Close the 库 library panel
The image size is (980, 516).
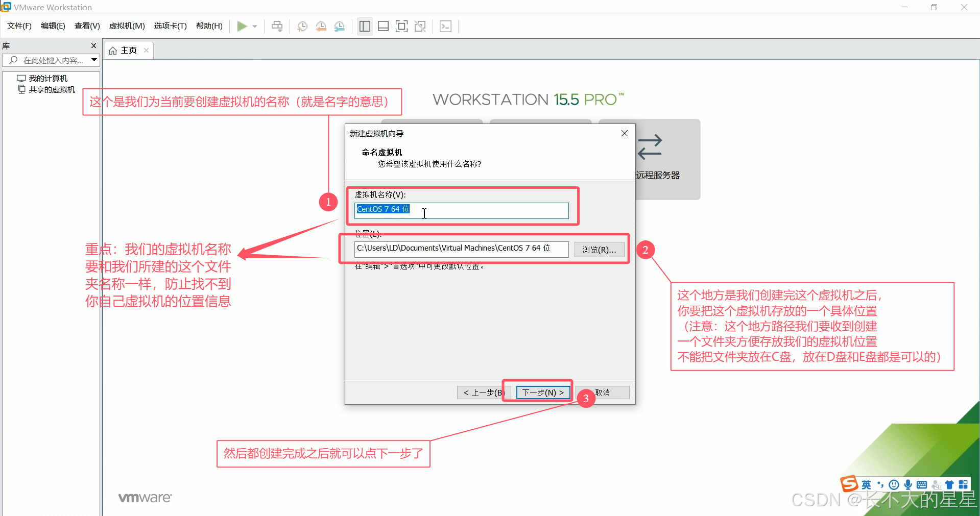point(93,46)
